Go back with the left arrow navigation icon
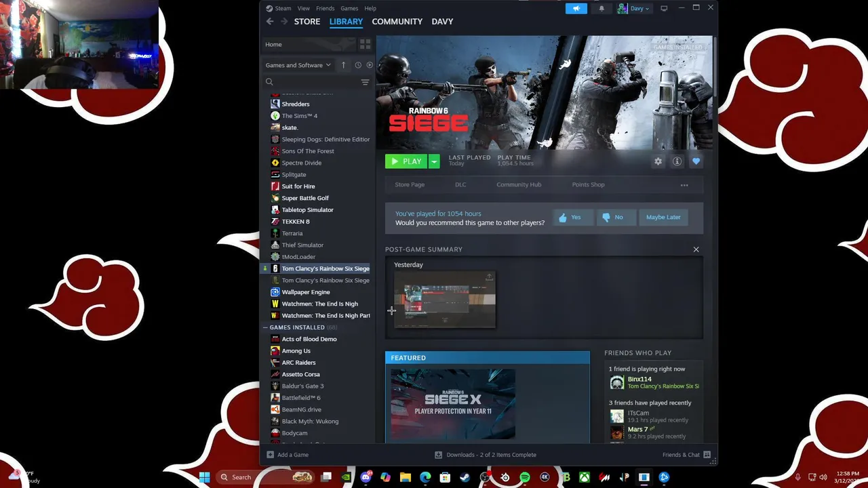The image size is (868, 488). click(270, 21)
